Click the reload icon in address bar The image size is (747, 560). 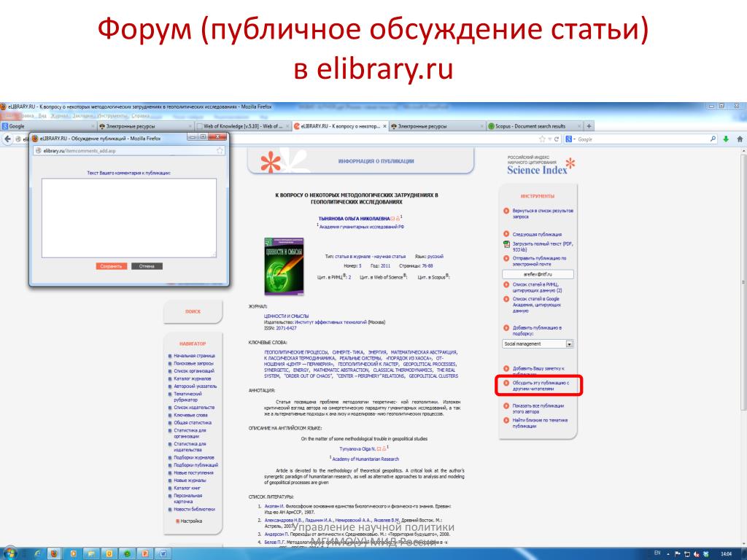pos(556,139)
